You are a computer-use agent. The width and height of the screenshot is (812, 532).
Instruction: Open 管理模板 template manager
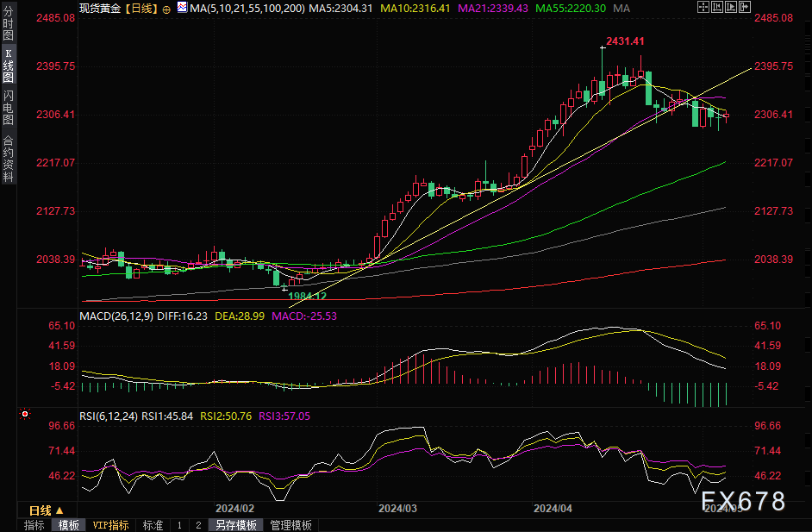pyautogui.click(x=290, y=525)
